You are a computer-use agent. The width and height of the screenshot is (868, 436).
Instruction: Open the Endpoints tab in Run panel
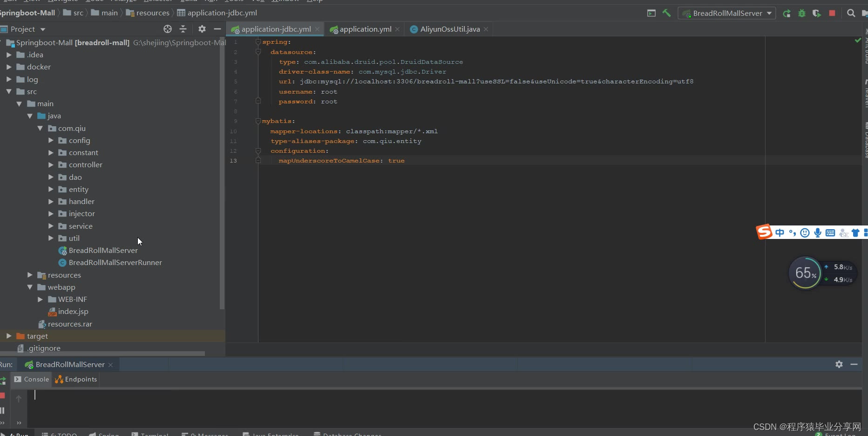76,379
